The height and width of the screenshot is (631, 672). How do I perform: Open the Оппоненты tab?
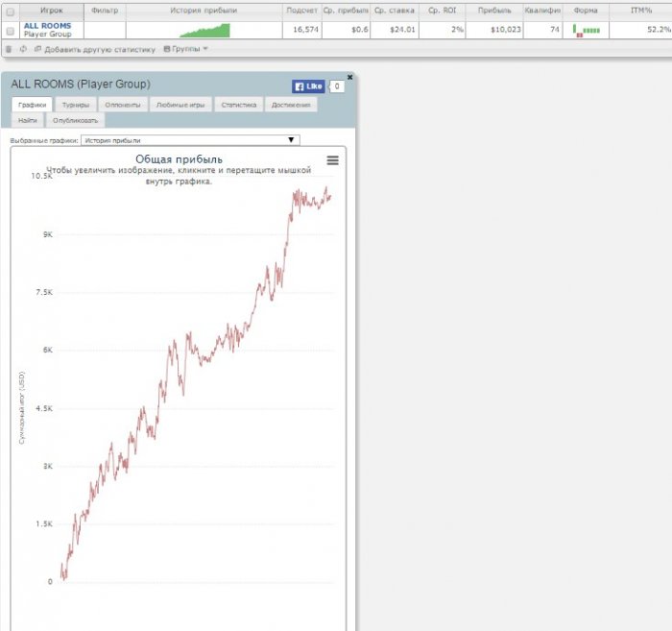click(123, 105)
